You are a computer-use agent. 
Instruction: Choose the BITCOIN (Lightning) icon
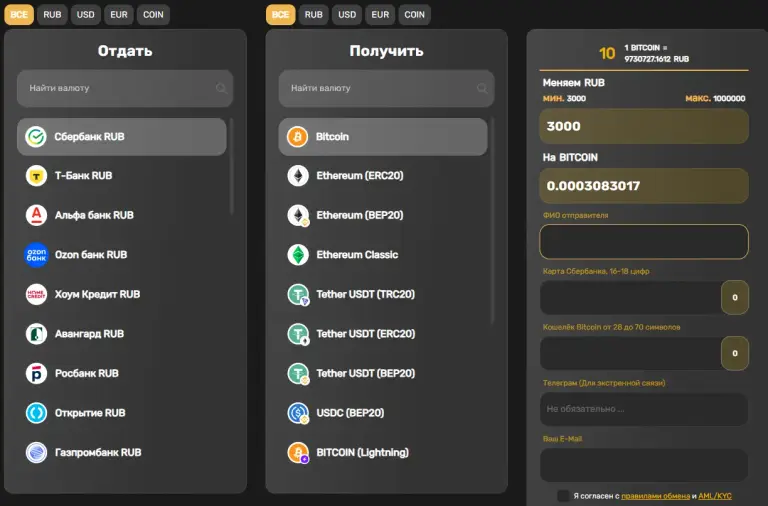click(298, 453)
